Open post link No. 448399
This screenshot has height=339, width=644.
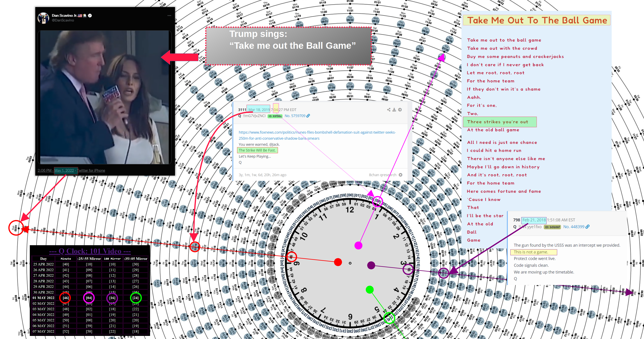click(x=573, y=227)
